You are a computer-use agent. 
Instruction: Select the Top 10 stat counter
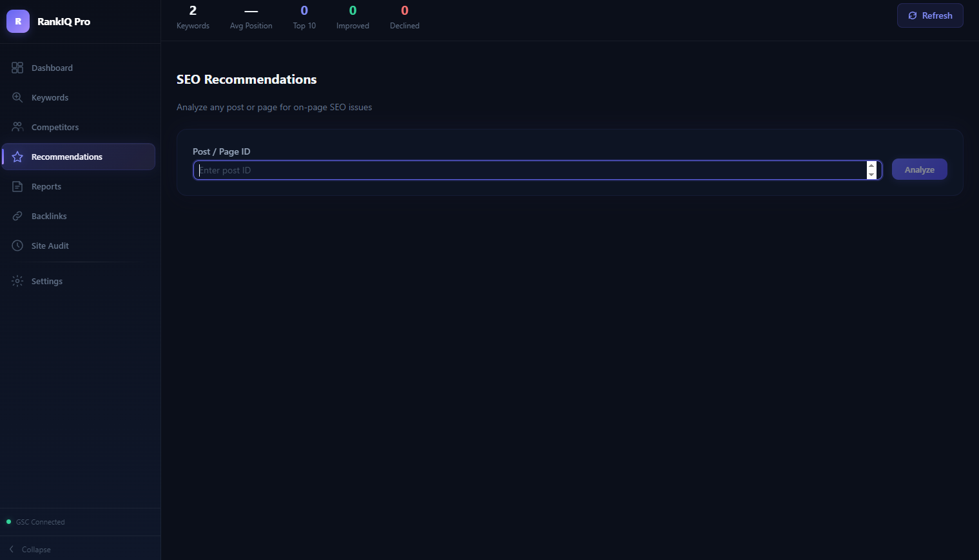[304, 17]
